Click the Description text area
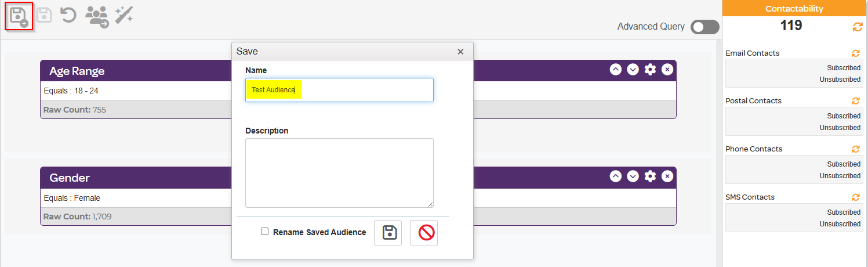 click(339, 172)
